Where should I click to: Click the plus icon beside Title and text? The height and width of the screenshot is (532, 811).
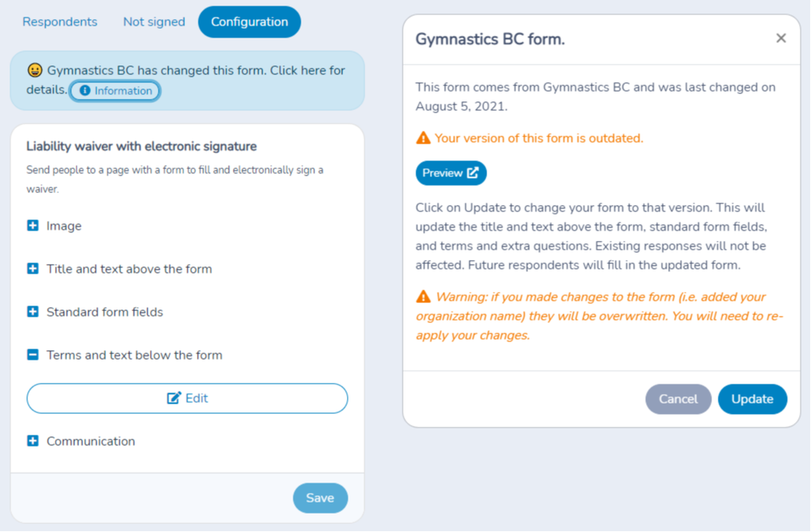click(x=33, y=269)
